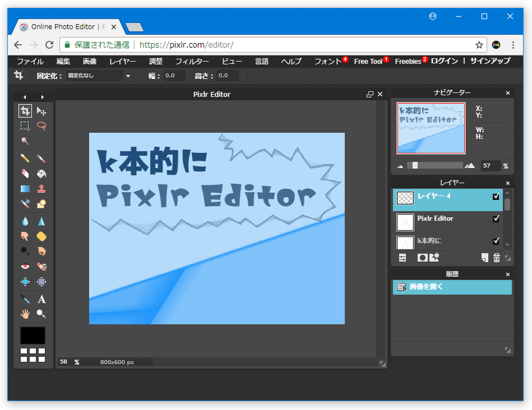Open the Free Tool link
This screenshot has height=410, width=532.
[x=369, y=61]
